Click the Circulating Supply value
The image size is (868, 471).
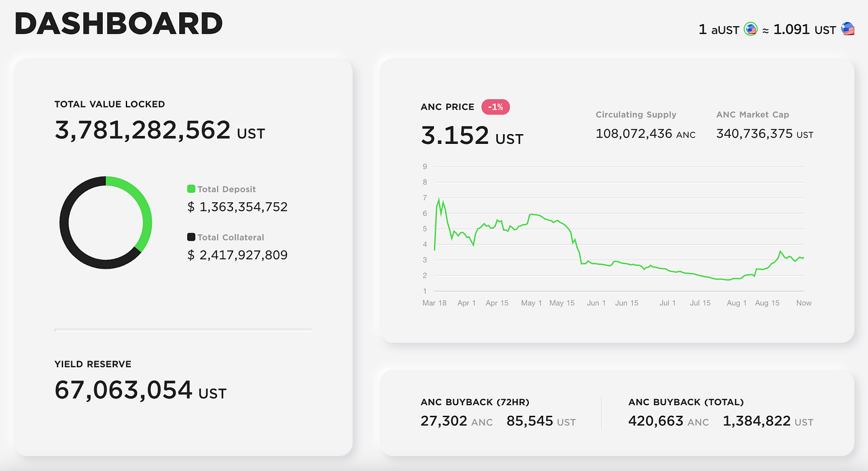634,133
